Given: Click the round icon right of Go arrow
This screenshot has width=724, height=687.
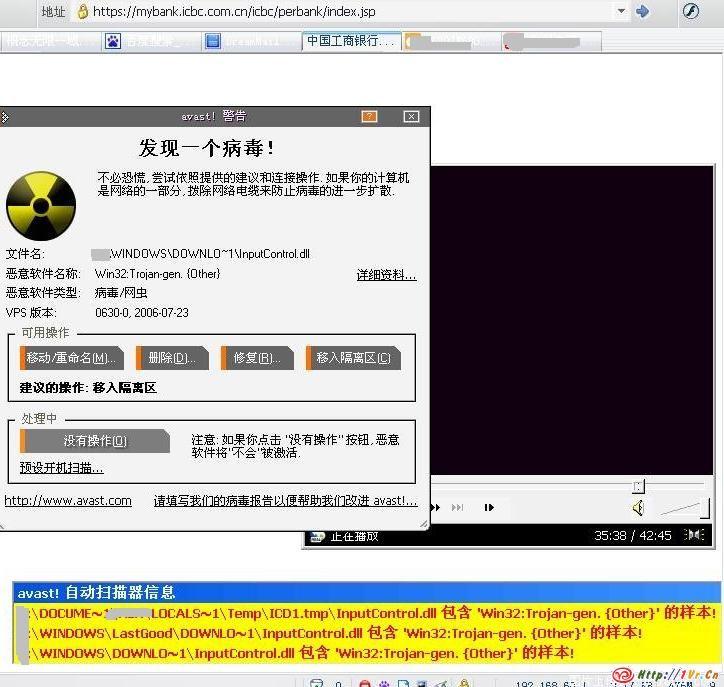Looking at the screenshot, I should pyautogui.click(x=691, y=12).
